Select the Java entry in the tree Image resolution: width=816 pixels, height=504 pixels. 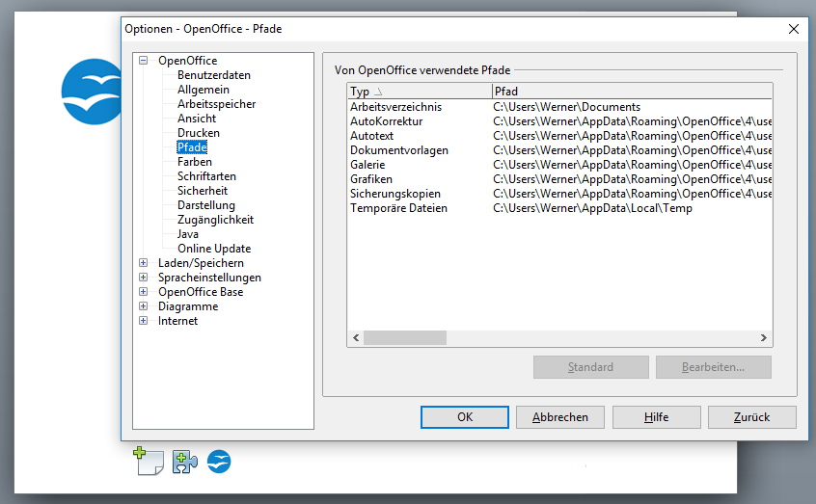point(188,234)
